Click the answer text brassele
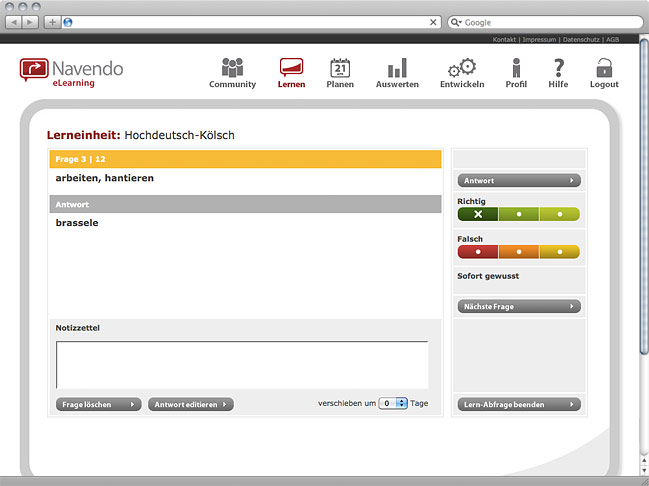 pos(77,223)
